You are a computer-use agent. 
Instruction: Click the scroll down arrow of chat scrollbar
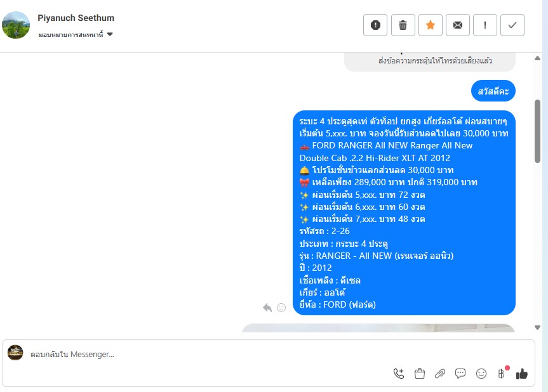coord(537,327)
